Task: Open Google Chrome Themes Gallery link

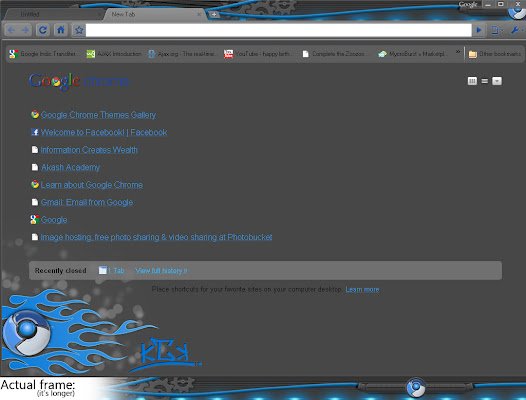Action: (98, 115)
